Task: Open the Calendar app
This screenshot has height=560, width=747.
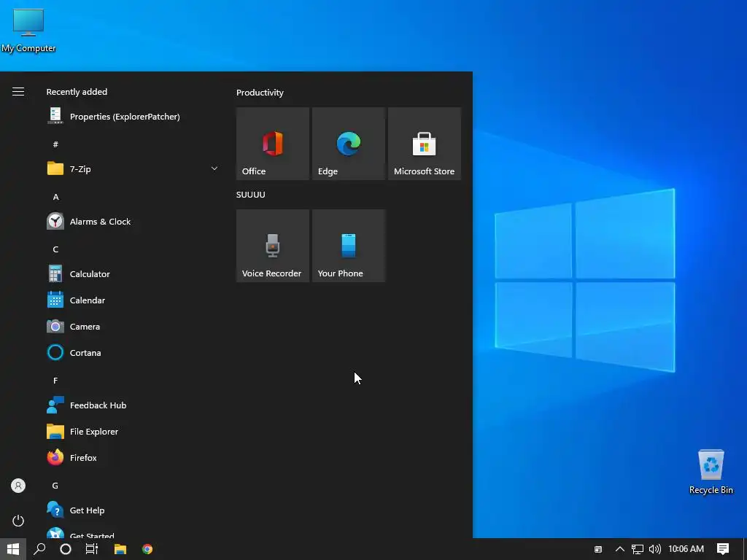Action: tap(133, 300)
